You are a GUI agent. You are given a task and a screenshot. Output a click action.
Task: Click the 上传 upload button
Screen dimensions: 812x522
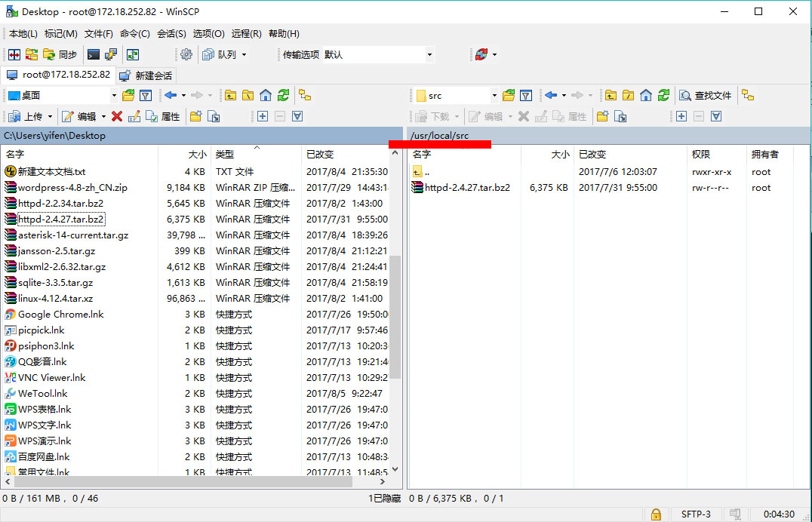coord(26,116)
